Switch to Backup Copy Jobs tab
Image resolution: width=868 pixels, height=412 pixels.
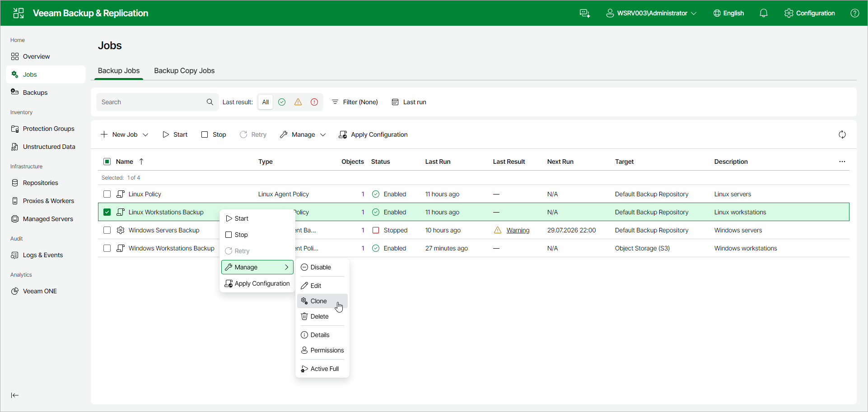184,71
